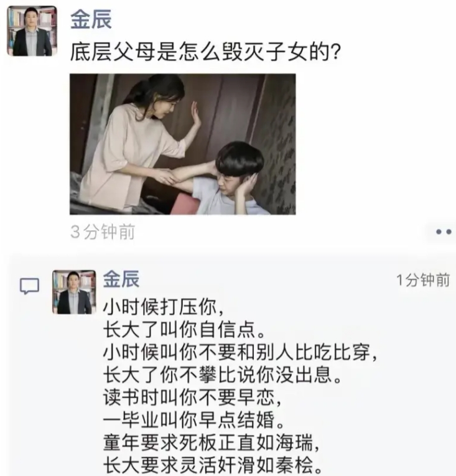The width and height of the screenshot is (456, 476).
Task: Open the post photo of mother and boy
Action: pos(183,144)
